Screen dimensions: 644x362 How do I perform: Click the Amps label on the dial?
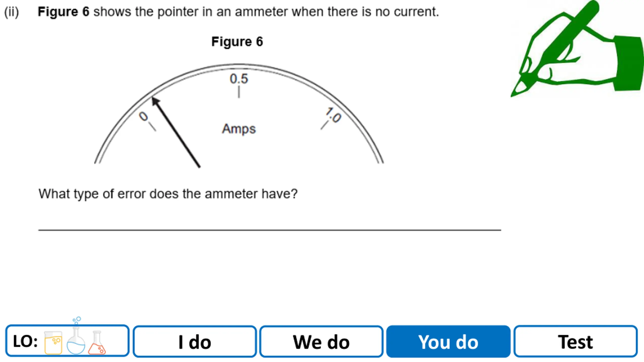pos(239,129)
